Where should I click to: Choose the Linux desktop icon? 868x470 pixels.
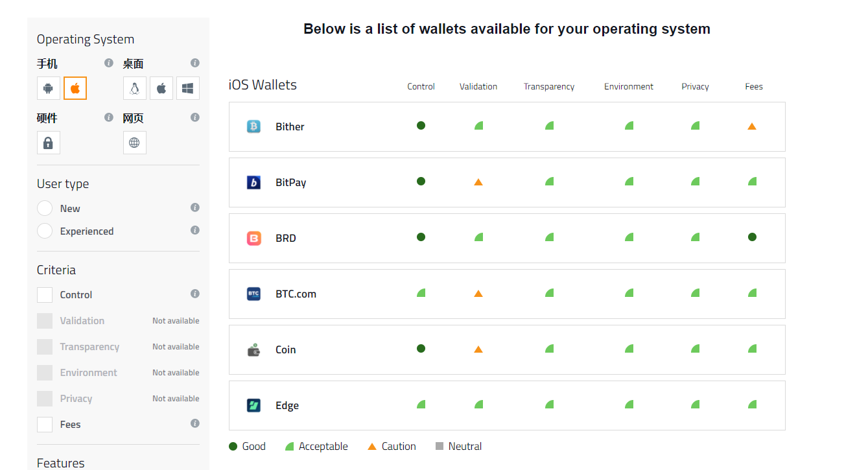135,88
